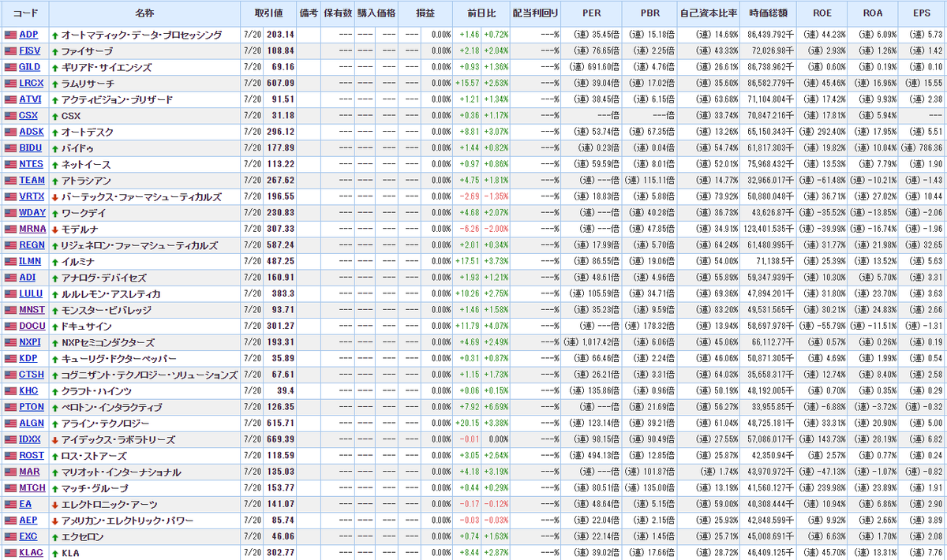Screen dimensions: 947x560
Task: Click the ROE column header
Action: pyautogui.click(x=821, y=13)
